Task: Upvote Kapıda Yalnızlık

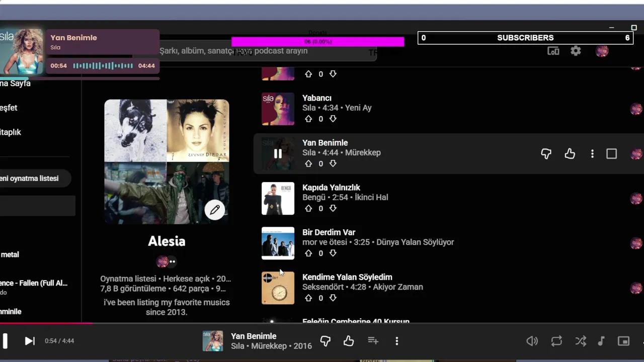Action: 308,209
